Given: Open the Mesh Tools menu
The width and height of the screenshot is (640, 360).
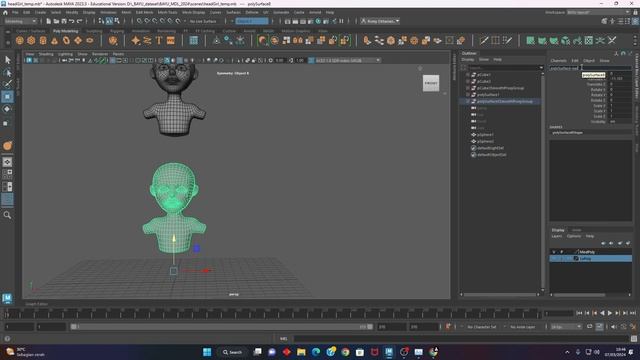Looking at the screenshot, I should pos(167,12).
